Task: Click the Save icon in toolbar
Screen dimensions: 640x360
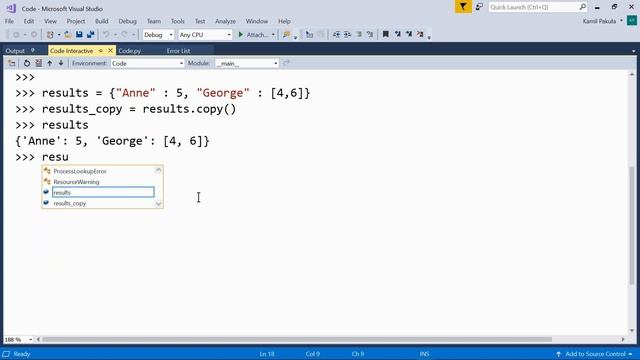Action: (x=79, y=35)
